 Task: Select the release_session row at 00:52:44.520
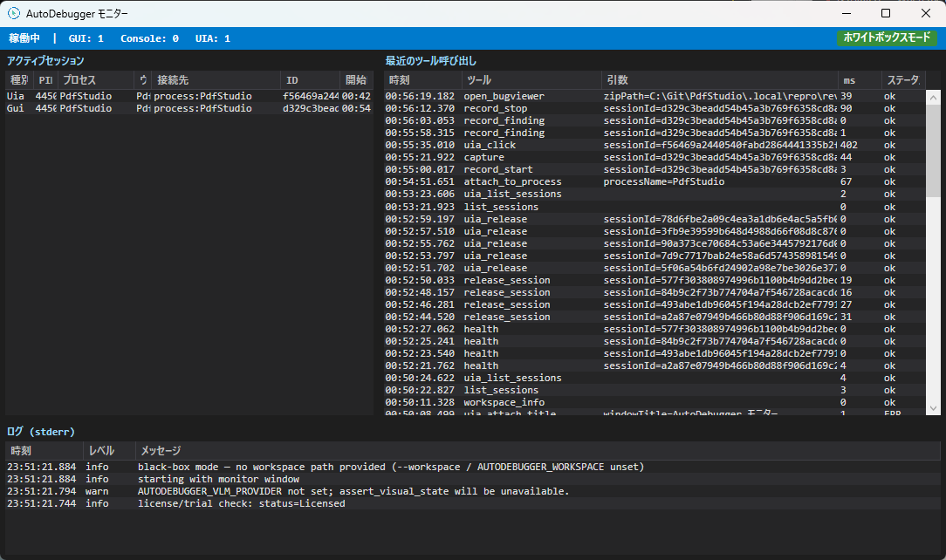pos(655,318)
